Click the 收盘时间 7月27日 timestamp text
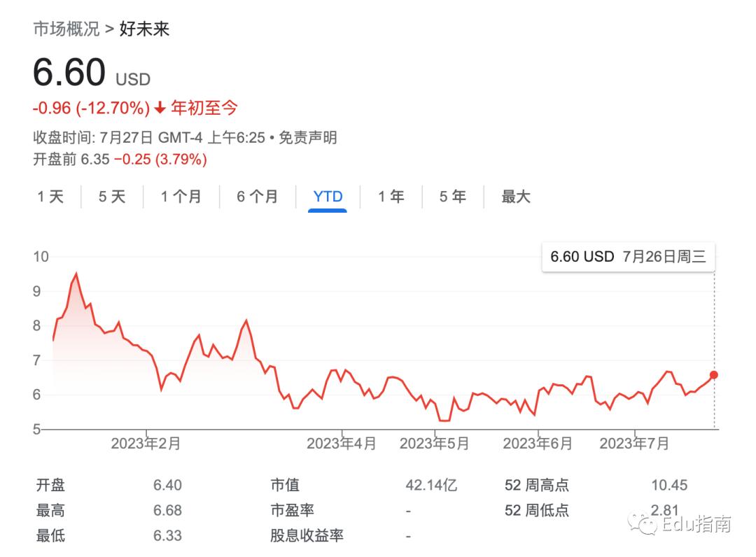 (x=149, y=138)
